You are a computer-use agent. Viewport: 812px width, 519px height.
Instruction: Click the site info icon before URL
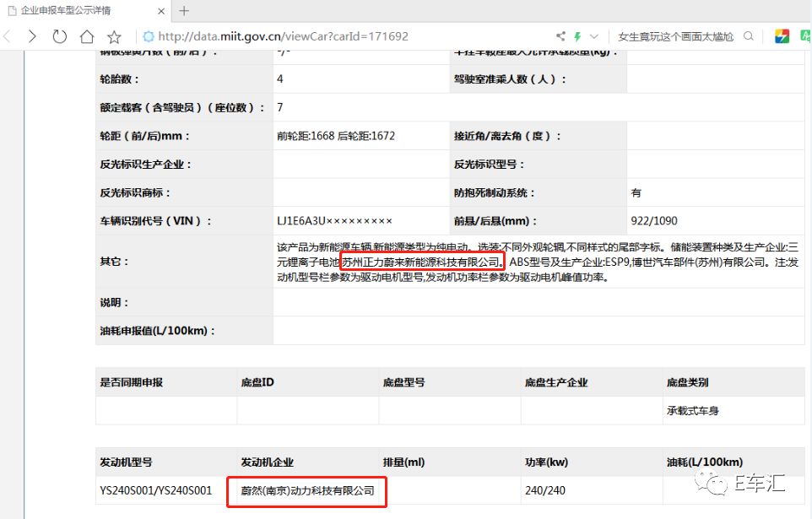click(149, 36)
